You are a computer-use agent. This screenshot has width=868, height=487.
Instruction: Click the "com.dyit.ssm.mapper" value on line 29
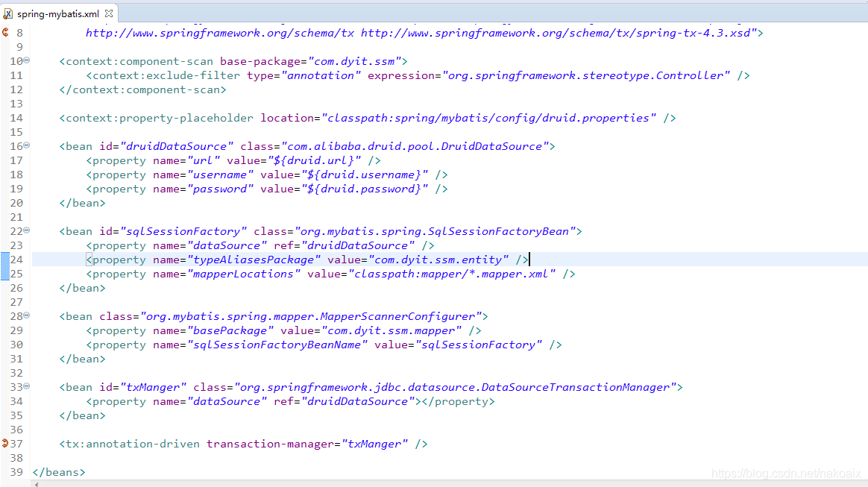point(391,330)
